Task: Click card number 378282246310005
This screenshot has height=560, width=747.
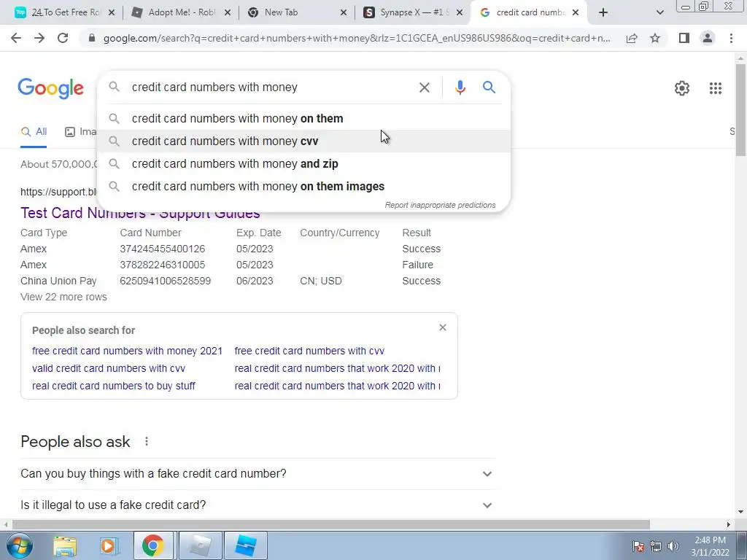Action: pyautogui.click(x=162, y=265)
